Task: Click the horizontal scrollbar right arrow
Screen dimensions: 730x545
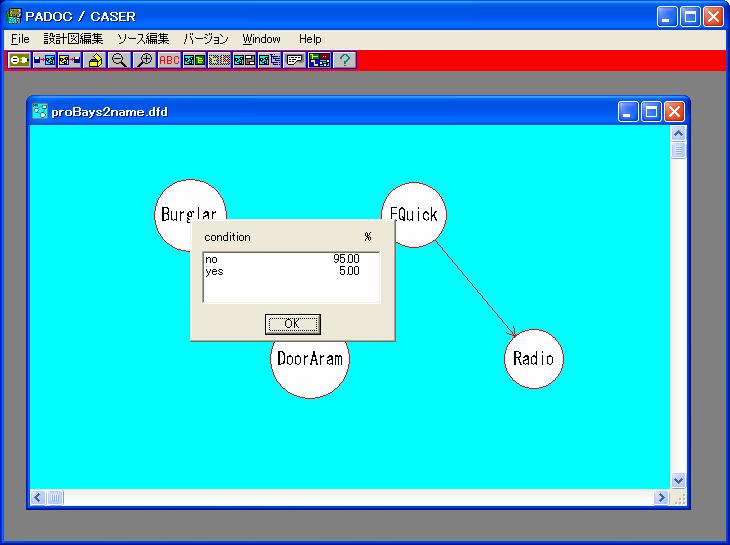Action: 661,497
